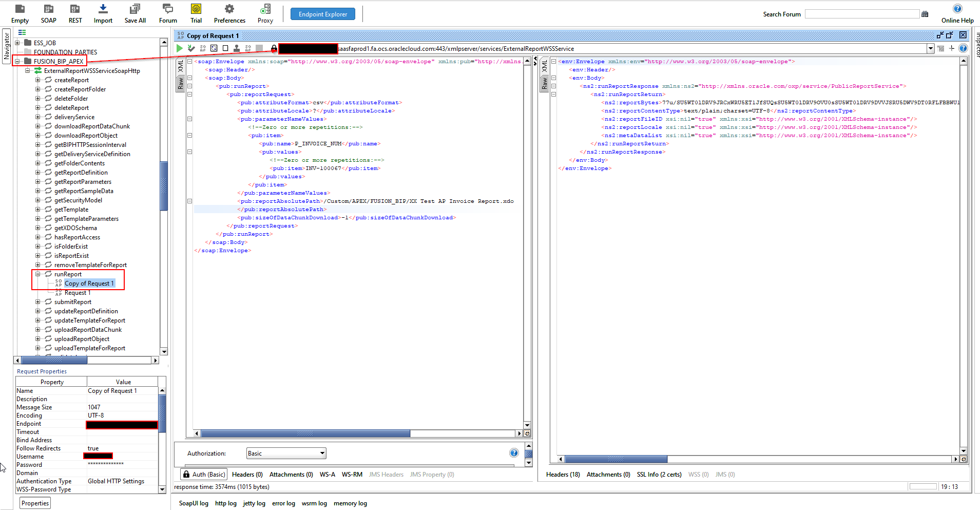Screen dimensions: 980x510
Task: Expand the ESS_JOB project
Action: click(x=17, y=43)
